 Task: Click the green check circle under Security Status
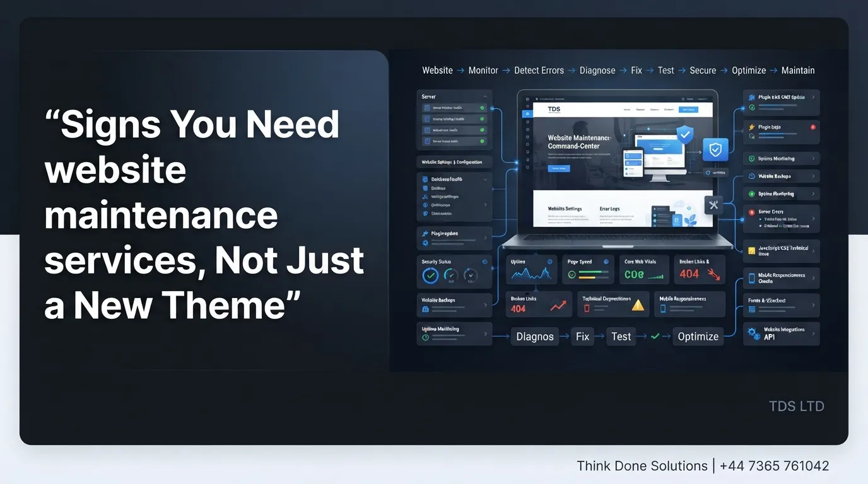(430, 275)
